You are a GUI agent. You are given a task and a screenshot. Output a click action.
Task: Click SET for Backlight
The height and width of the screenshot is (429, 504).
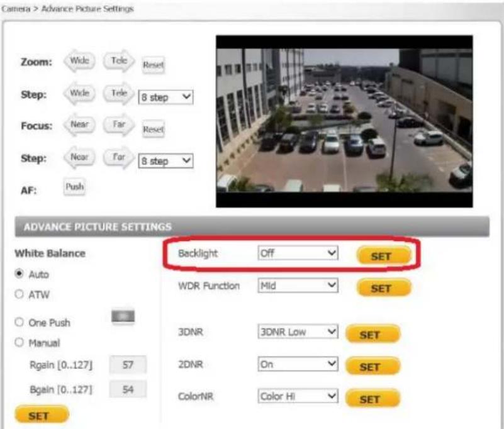pyautogui.click(x=384, y=256)
